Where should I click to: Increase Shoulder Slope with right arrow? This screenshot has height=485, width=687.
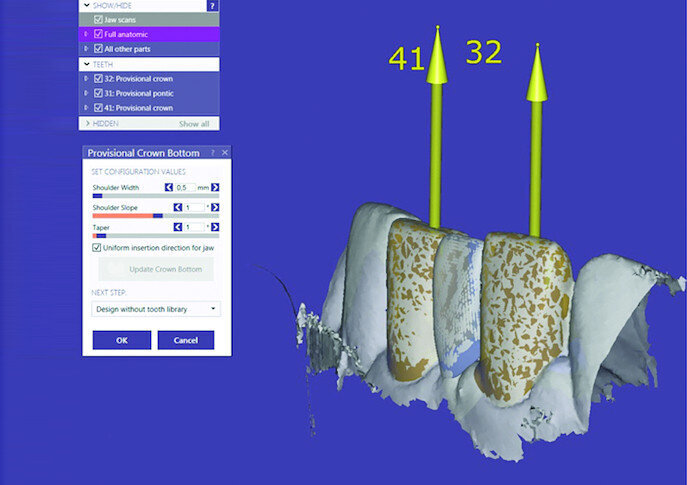click(x=215, y=207)
